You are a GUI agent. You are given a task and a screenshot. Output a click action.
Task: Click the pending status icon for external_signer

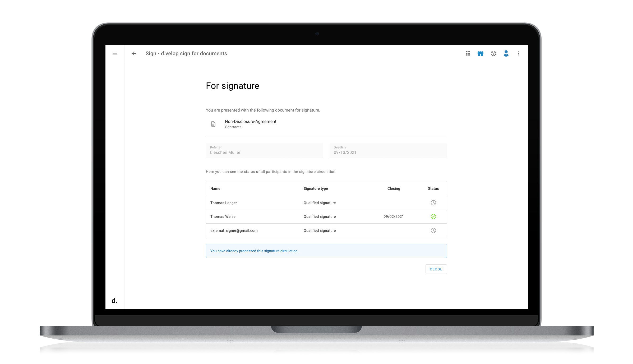pyautogui.click(x=433, y=231)
